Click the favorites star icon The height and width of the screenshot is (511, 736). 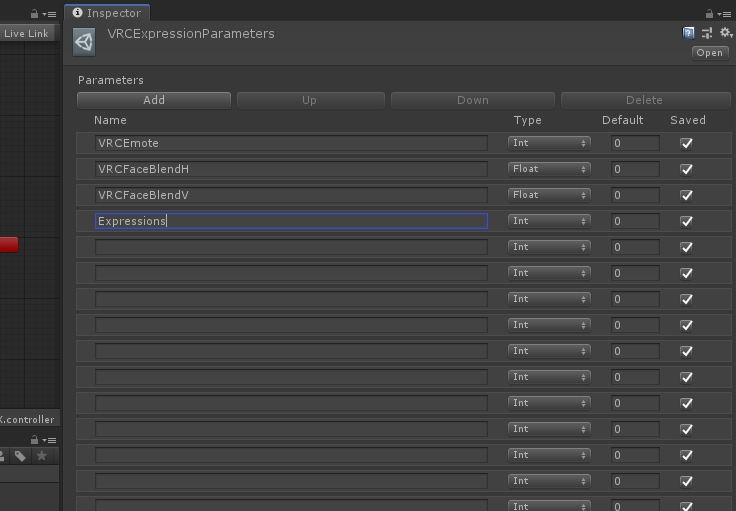42,456
